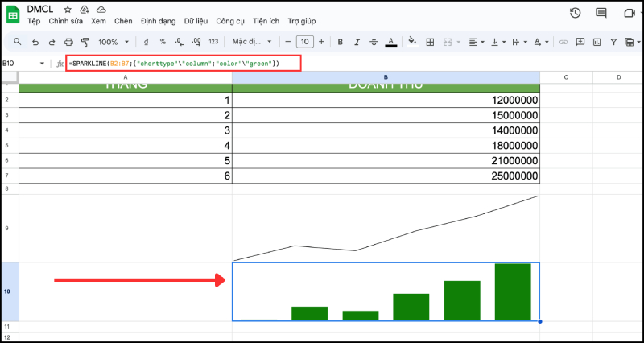Open text wrapping dropdown

click(x=520, y=42)
